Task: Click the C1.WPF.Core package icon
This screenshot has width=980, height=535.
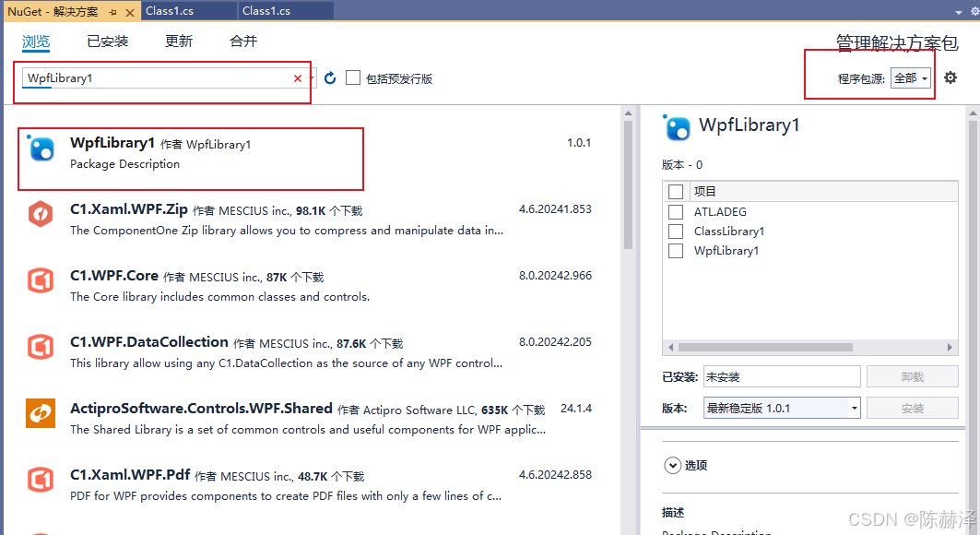Action: click(x=41, y=280)
